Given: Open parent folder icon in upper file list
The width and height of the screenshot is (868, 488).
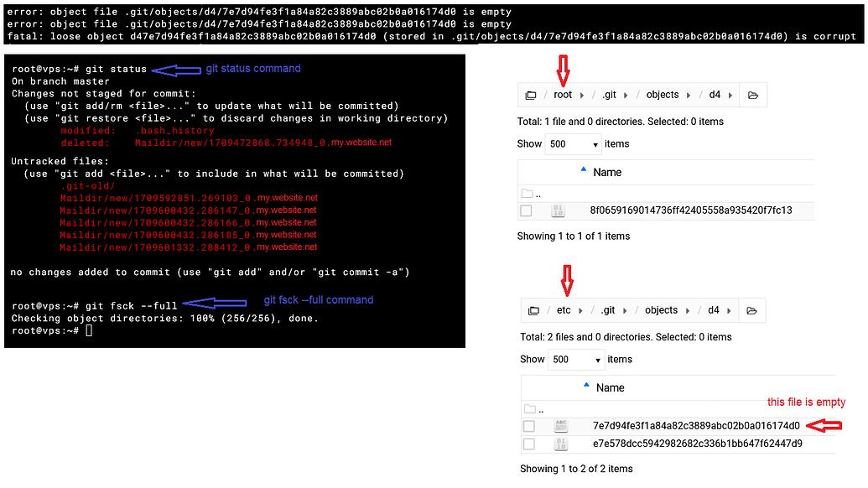Looking at the screenshot, I should [527, 193].
